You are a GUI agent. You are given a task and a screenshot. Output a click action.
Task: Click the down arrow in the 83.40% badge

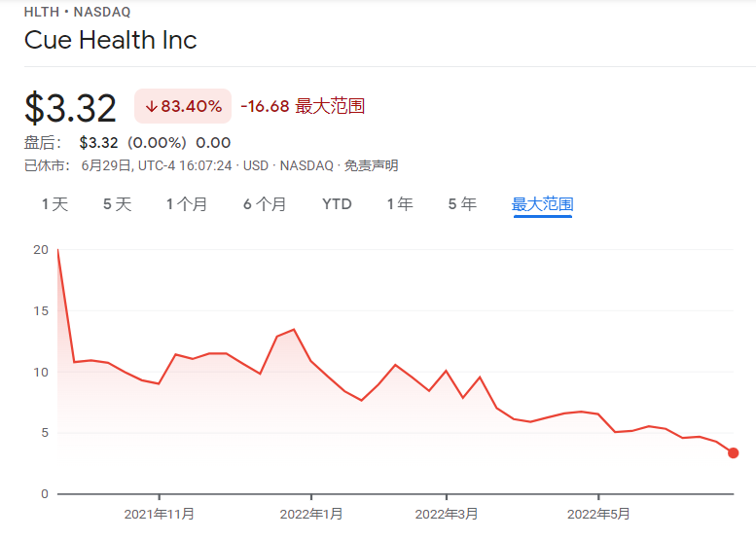152,107
